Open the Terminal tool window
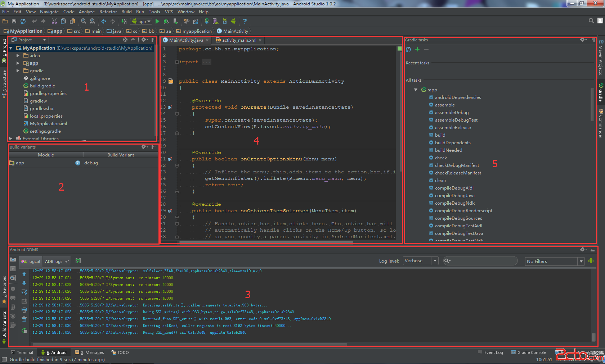Image resolution: width=605 pixels, height=364 pixels. coord(22,352)
